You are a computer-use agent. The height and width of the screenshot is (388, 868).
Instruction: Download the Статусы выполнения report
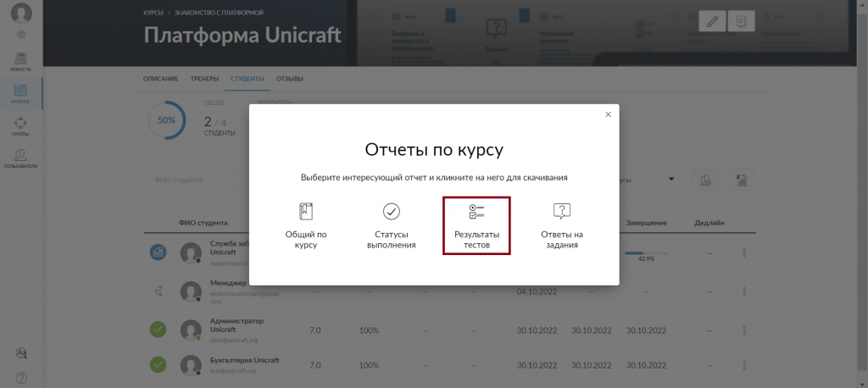pos(392,226)
